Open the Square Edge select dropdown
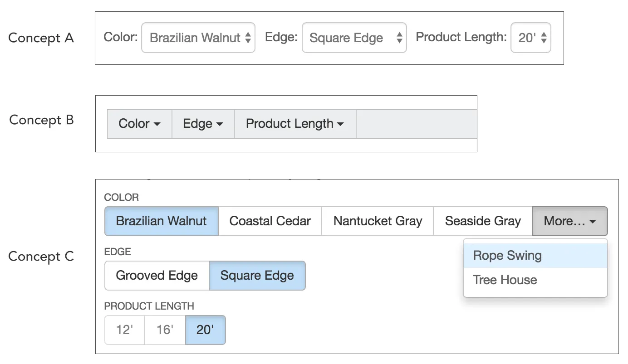This screenshot has width=628, height=364. point(354,38)
